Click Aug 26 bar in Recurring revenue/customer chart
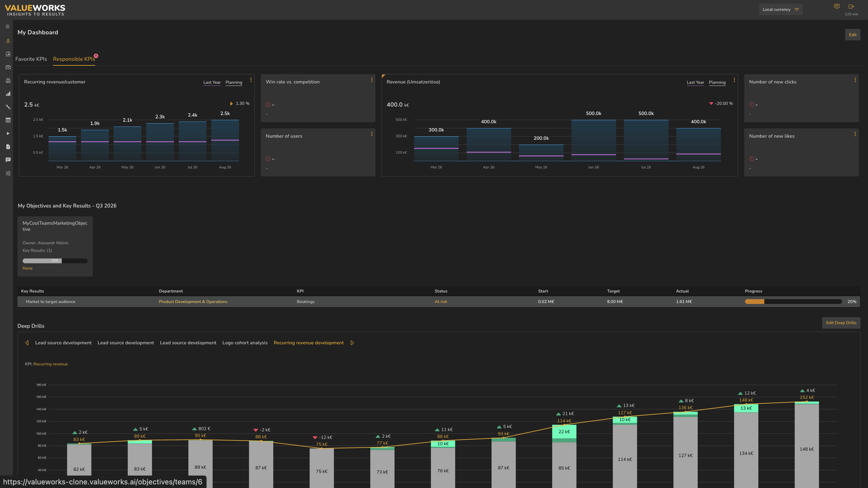This screenshot has width=868, height=488. (225, 140)
